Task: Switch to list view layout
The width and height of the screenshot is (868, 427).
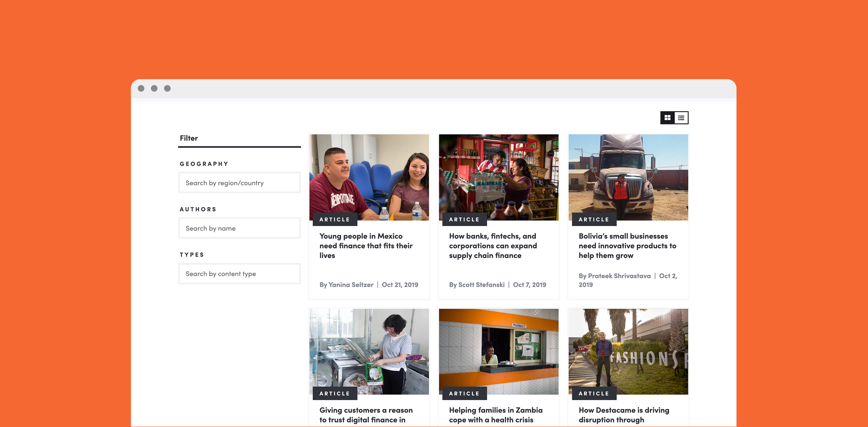Action: 681,118
